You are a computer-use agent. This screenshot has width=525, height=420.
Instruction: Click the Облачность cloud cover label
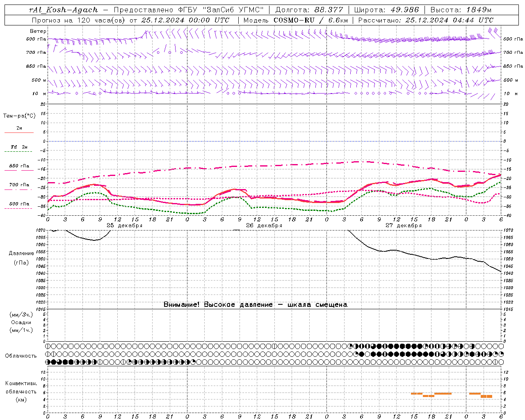point(21,356)
